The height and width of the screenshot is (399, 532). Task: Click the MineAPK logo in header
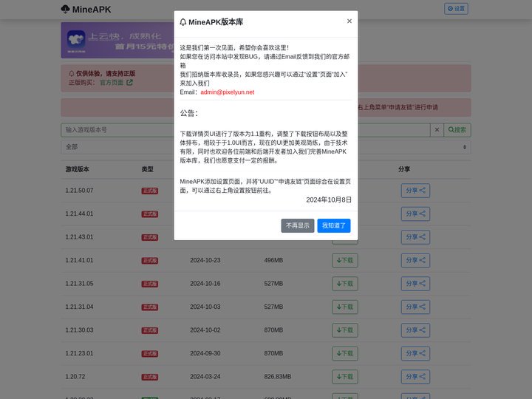coord(86,10)
